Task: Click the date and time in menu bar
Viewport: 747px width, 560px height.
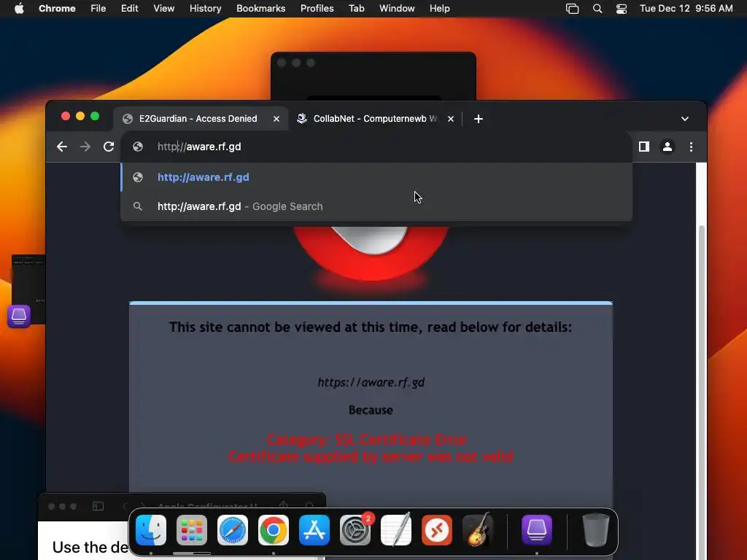Action: (x=686, y=9)
